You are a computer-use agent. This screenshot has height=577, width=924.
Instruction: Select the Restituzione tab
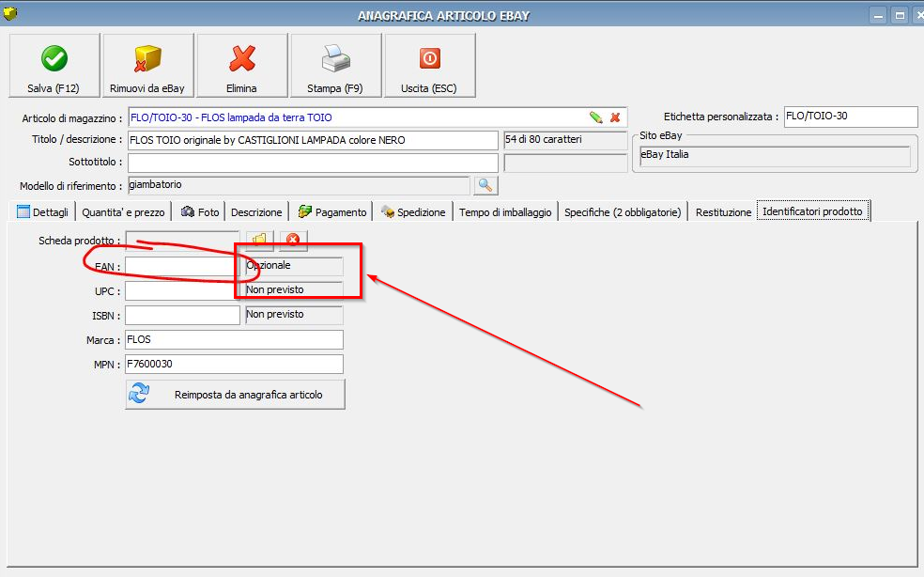723,211
